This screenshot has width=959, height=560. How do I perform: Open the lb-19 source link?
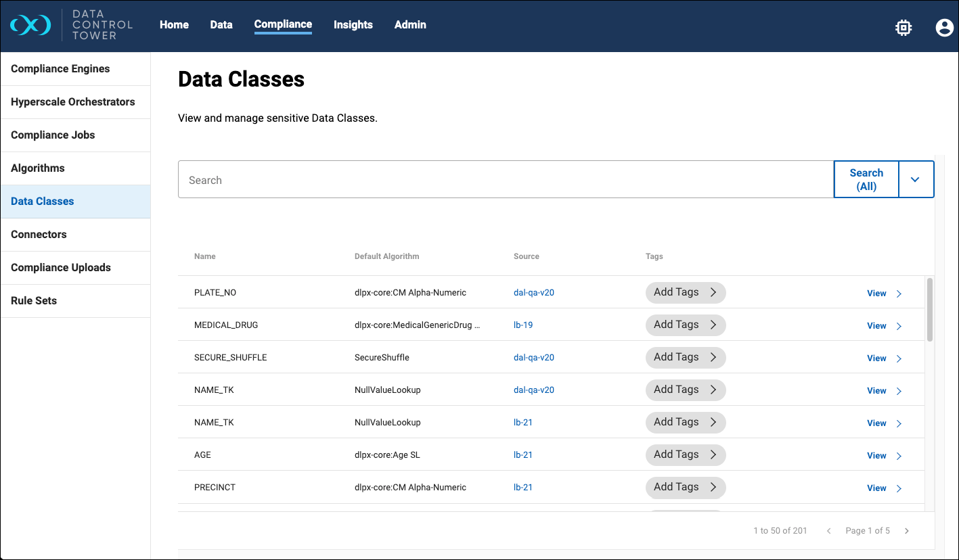[x=523, y=325]
